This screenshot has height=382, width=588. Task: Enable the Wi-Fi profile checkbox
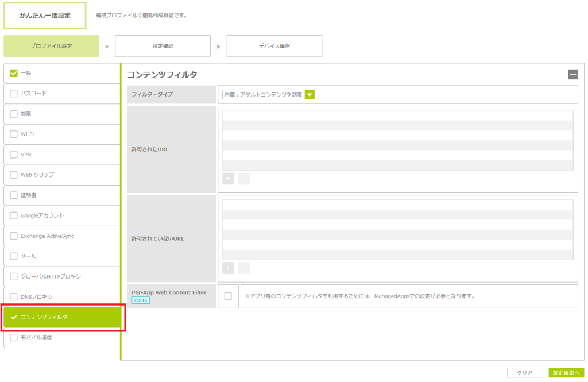coord(14,134)
